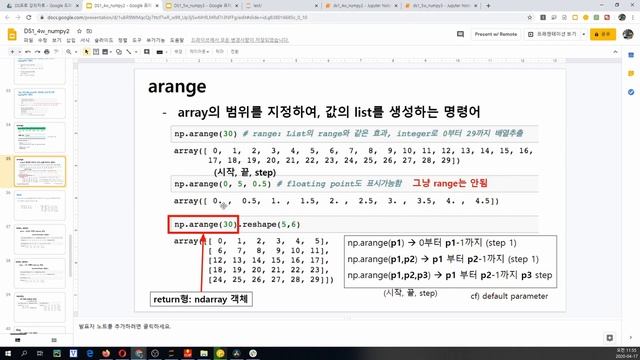The height and width of the screenshot is (360, 640).
Task: Click the Present w/ Remote button
Action: [x=496, y=34]
